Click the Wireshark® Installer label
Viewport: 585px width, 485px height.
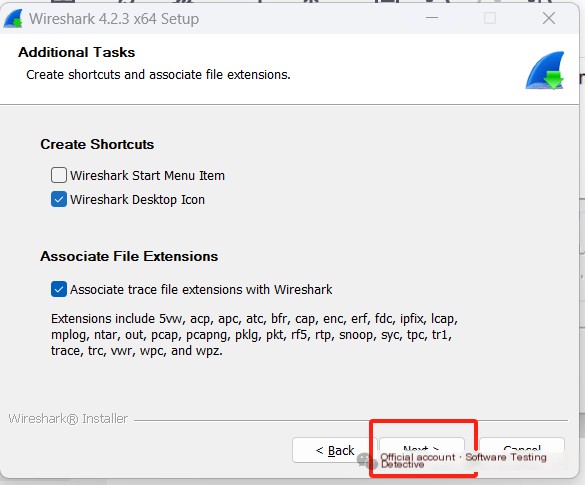(x=68, y=419)
